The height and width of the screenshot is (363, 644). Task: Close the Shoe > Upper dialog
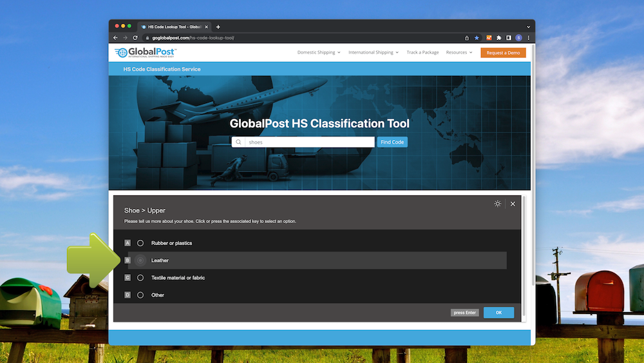click(513, 204)
